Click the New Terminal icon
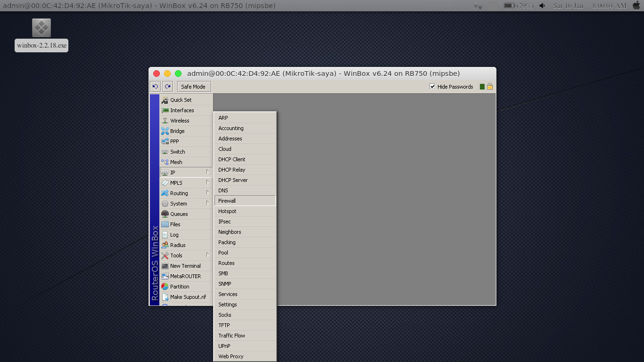Screen dimensions: 644x362 coord(165,266)
